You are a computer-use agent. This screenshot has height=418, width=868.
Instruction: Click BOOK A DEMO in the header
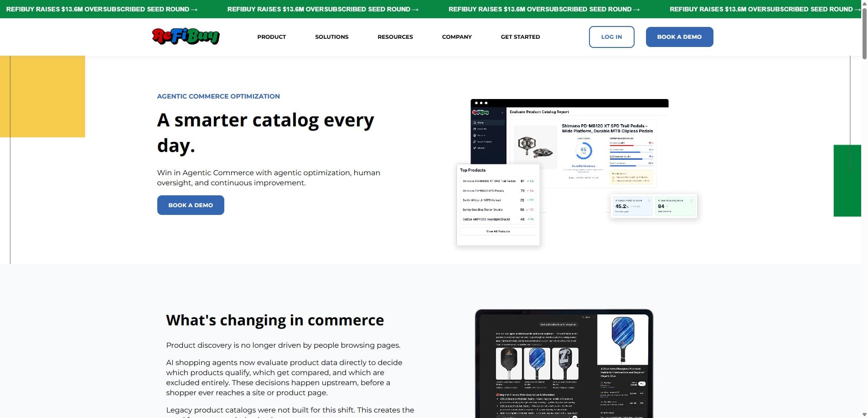tap(679, 37)
